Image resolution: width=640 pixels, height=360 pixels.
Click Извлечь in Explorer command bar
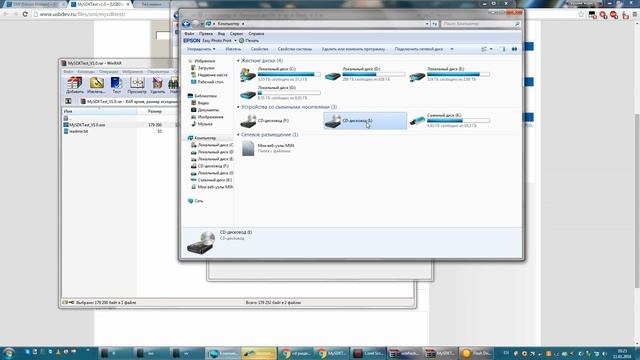pyautogui.click(x=233, y=49)
